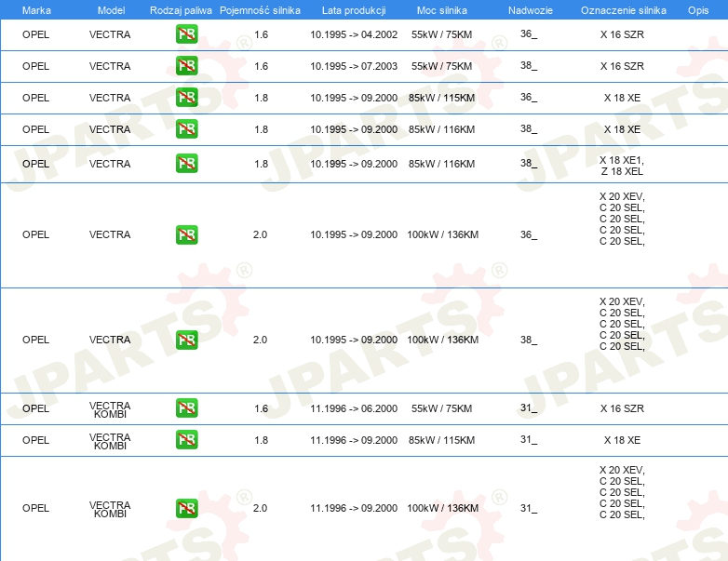Click fuel icon in the X 18 XE1, Z 18 XEL row
728x561 pixels.
point(186,164)
